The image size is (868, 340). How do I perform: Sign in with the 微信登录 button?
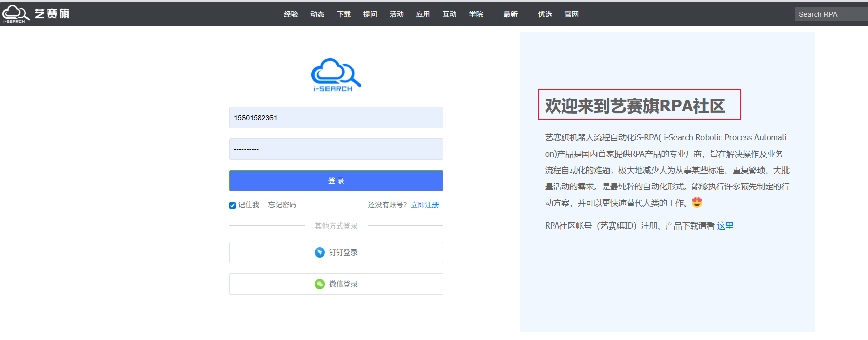[x=336, y=284]
